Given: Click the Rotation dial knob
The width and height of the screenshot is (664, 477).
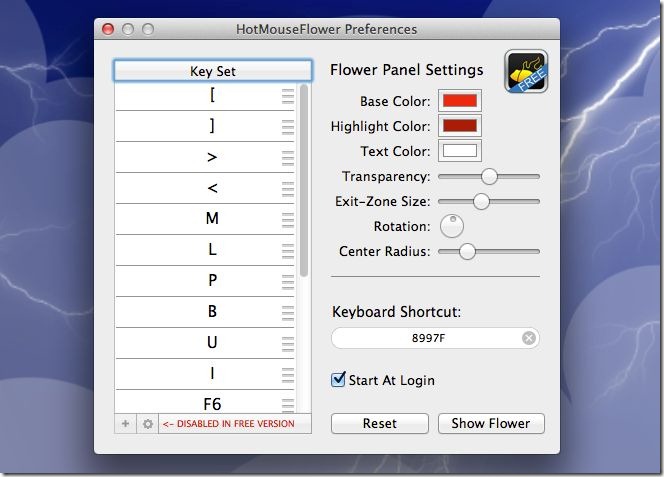Looking at the screenshot, I should [x=452, y=226].
